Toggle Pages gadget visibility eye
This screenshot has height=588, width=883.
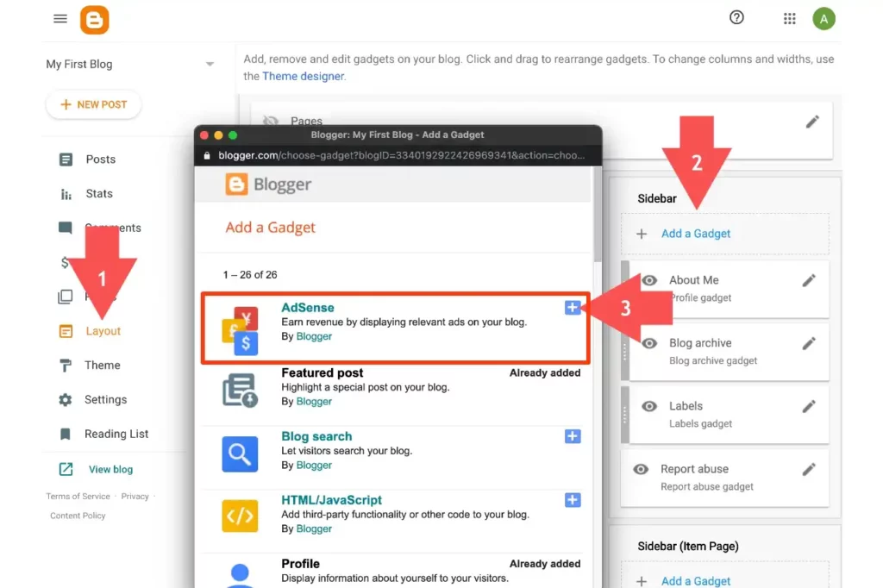click(271, 121)
